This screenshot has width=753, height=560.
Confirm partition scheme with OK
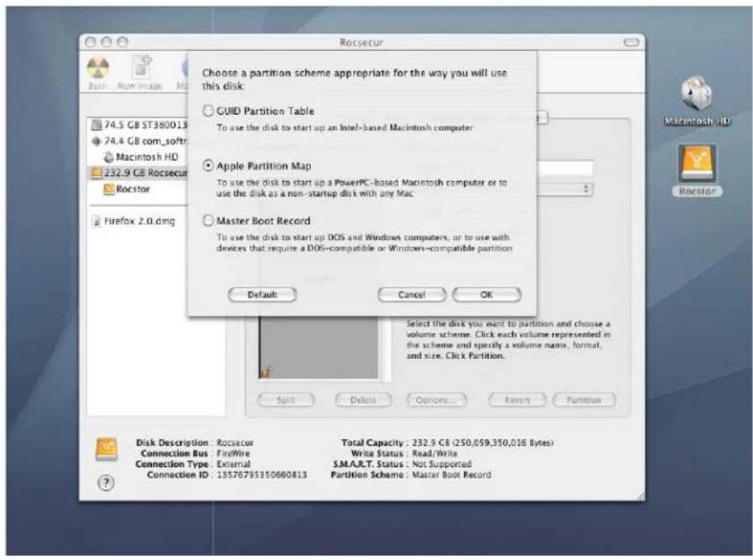tap(486, 294)
